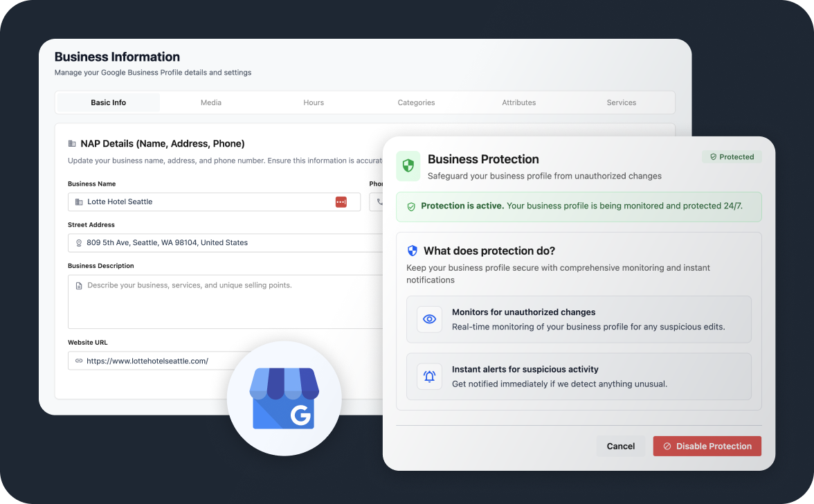Open the Services tab
Viewport: 814px width, 504px height.
621,102
